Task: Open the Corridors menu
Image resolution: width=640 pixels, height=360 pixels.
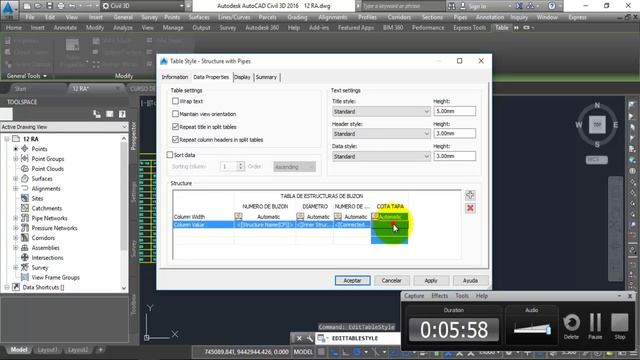Action: pyautogui.click(x=399, y=17)
